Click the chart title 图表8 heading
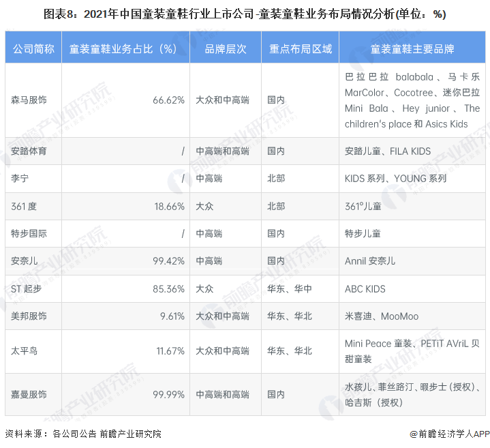 (x=245, y=14)
